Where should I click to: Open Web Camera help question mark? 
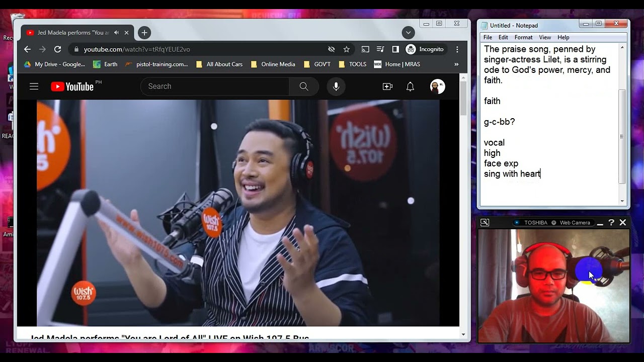[x=611, y=222]
